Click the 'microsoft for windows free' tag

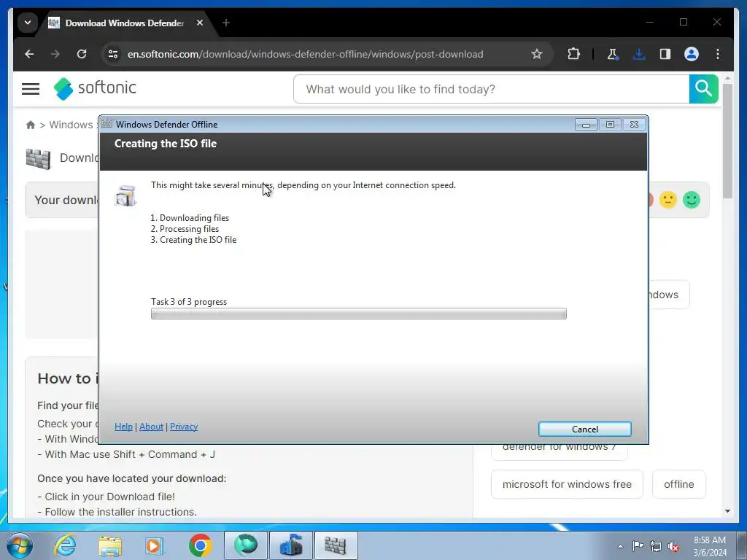567,484
